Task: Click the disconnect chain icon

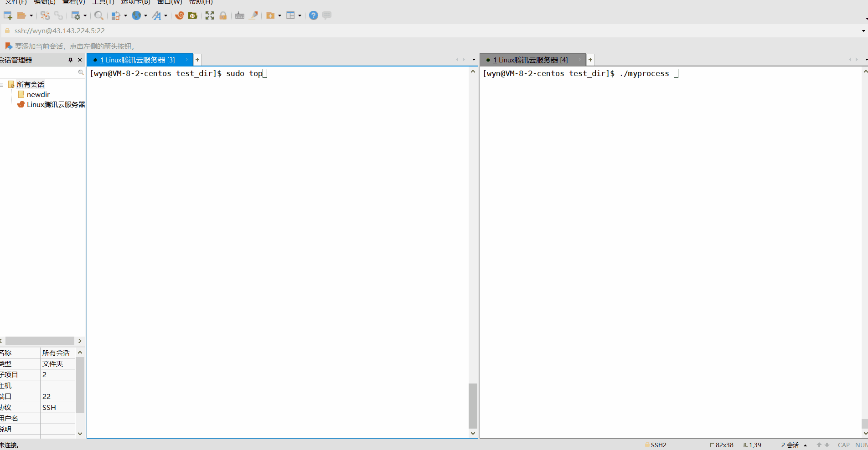Action: (58, 15)
